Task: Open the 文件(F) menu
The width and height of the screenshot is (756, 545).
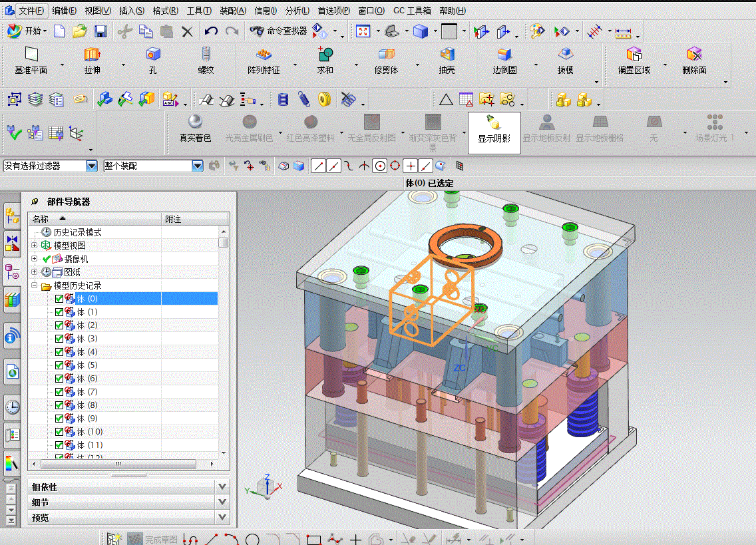Action: tap(31, 11)
